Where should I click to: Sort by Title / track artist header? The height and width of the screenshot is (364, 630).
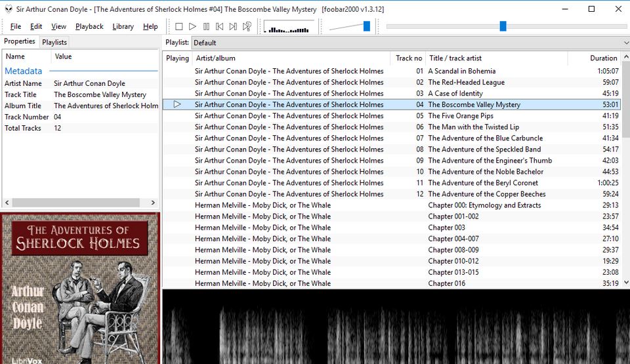497,58
